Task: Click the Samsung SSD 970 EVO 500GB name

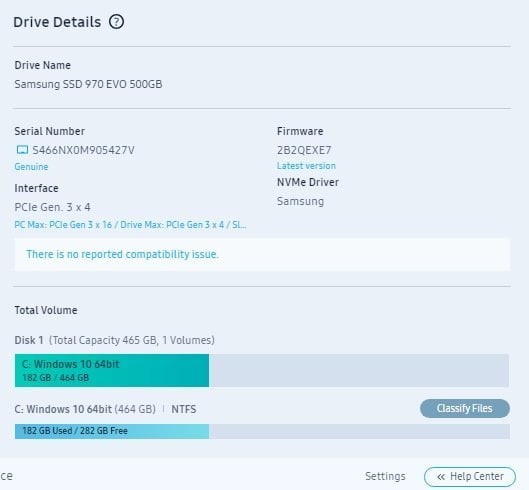Action: coord(88,84)
